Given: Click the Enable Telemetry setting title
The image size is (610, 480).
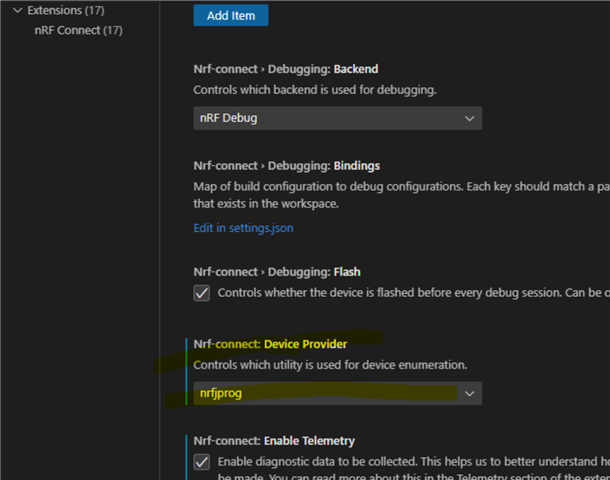Looking at the screenshot, I should click(274, 441).
